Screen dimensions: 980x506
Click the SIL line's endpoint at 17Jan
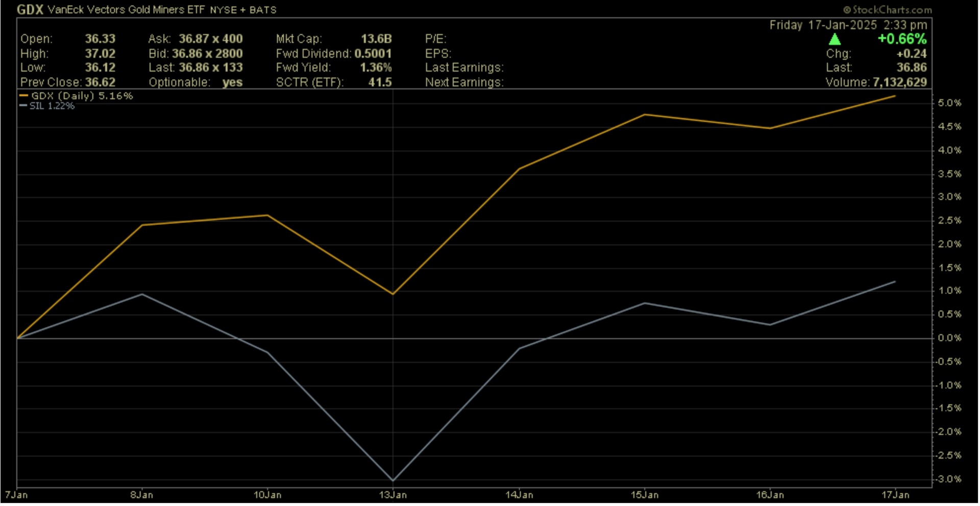point(895,281)
